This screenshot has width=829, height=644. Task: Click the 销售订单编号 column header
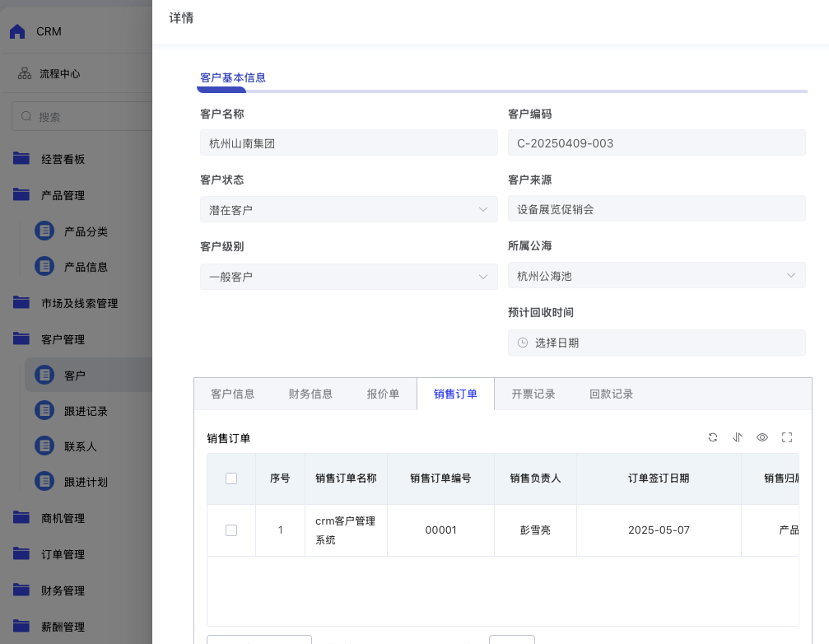(440, 478)
